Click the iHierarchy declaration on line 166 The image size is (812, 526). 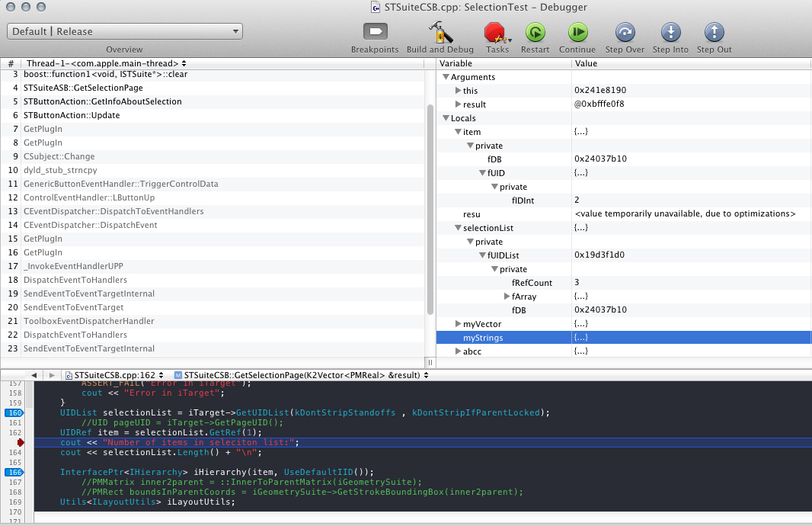[216, 472]
